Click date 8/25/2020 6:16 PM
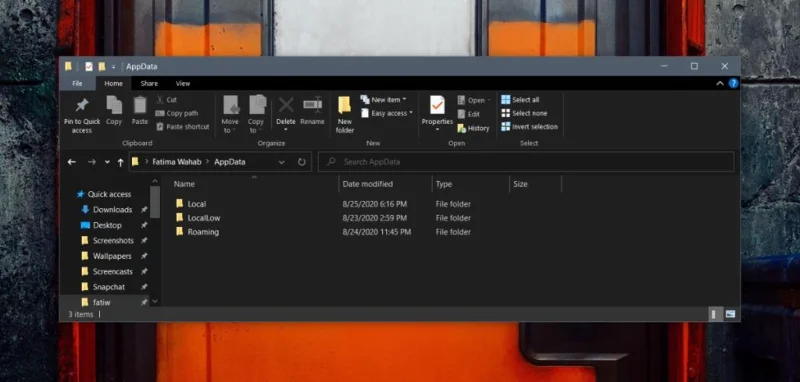The image size is (800, 382). [x=374, y=204]
